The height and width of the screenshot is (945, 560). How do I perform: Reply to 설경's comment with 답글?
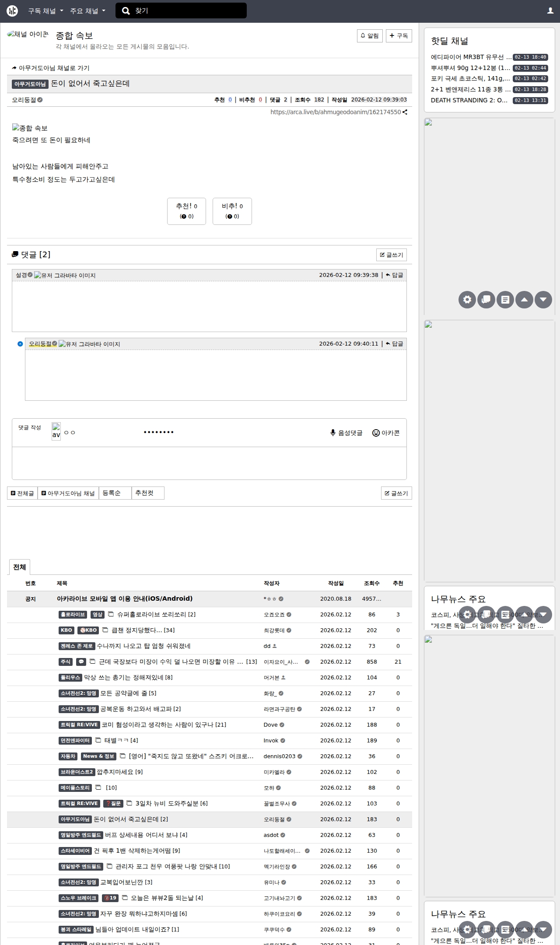394,275
